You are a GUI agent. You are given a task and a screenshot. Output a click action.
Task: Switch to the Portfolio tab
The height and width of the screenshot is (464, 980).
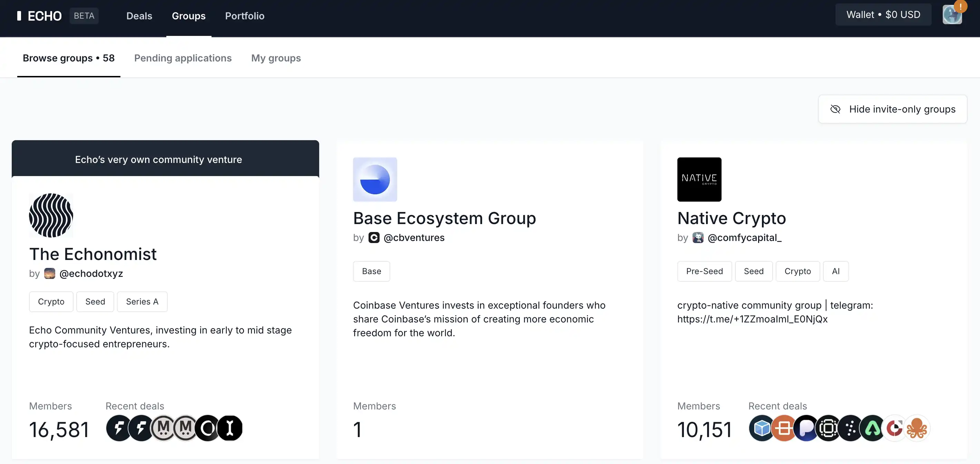pyautogui.click(x=244, y=16)
